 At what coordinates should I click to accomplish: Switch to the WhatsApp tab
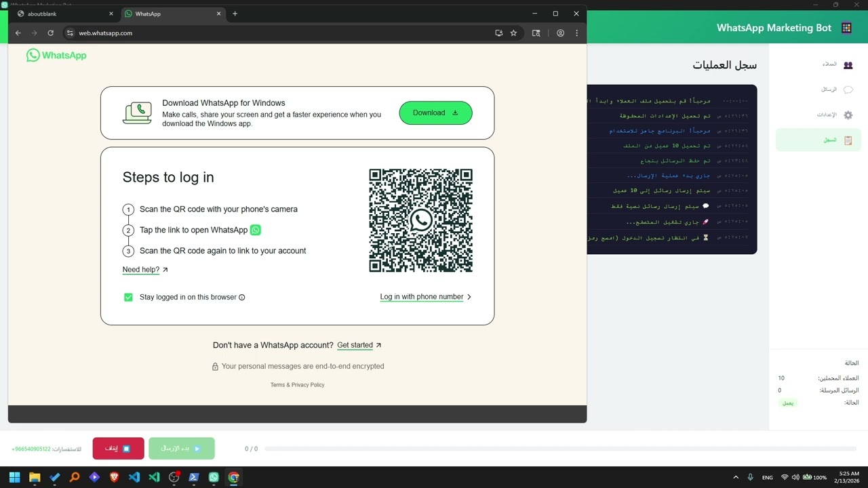click(173, 14)
